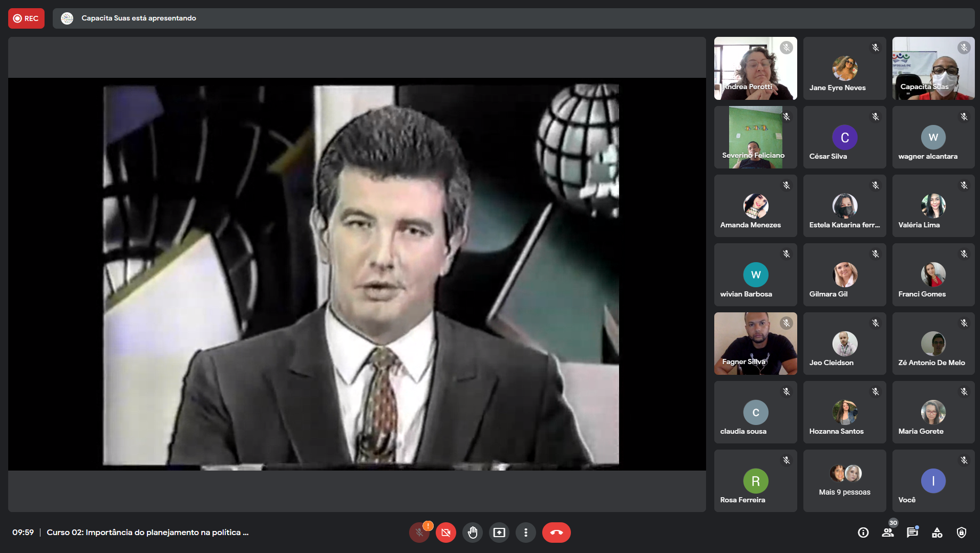The image size is (980, 553).
Task: Open host controls shield icon
Action: pos(962,533)
